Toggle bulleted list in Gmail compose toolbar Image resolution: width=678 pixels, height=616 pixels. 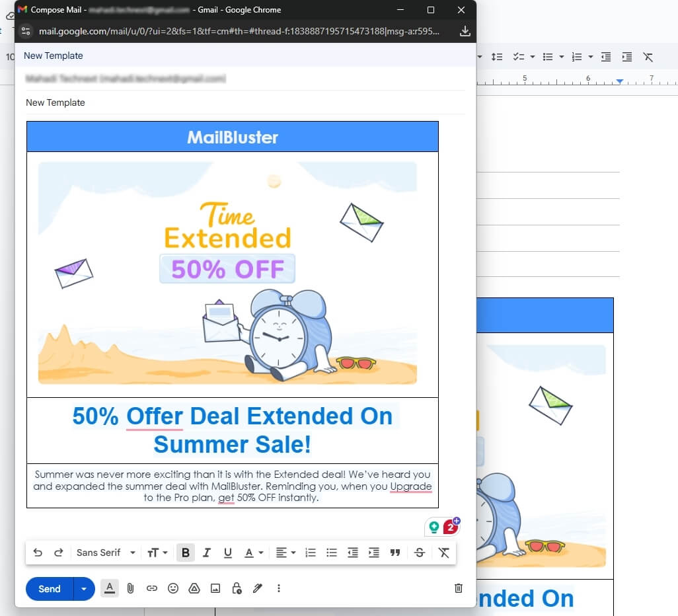coord(332,553)
